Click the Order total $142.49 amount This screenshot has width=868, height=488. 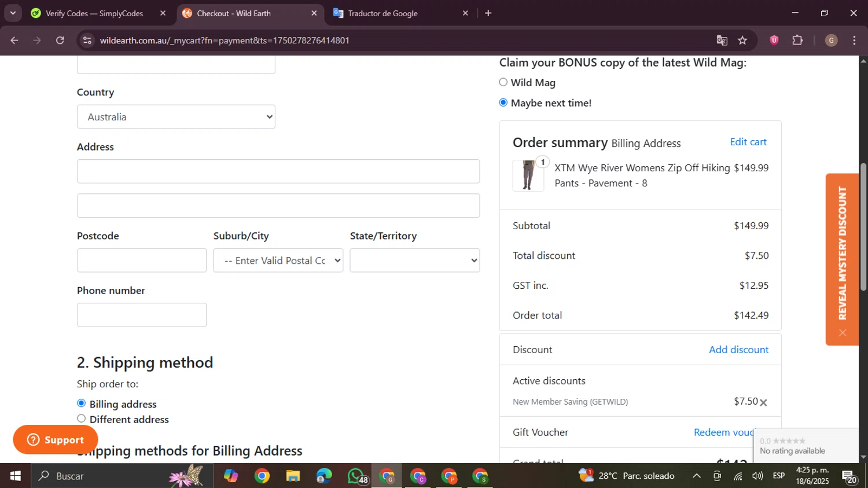tap(751, 315)
